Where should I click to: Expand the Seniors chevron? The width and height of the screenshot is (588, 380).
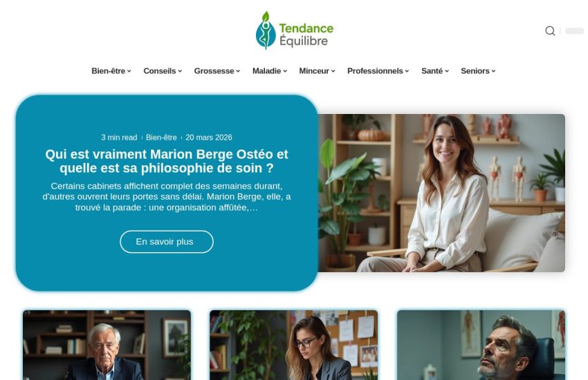coord(493,71)
